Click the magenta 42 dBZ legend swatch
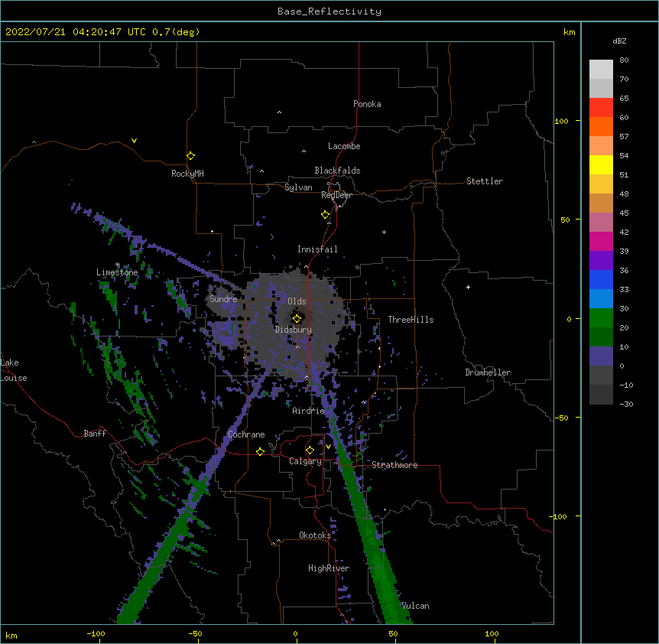This screenshot has height=644, width=659. [x=601, y=241]
